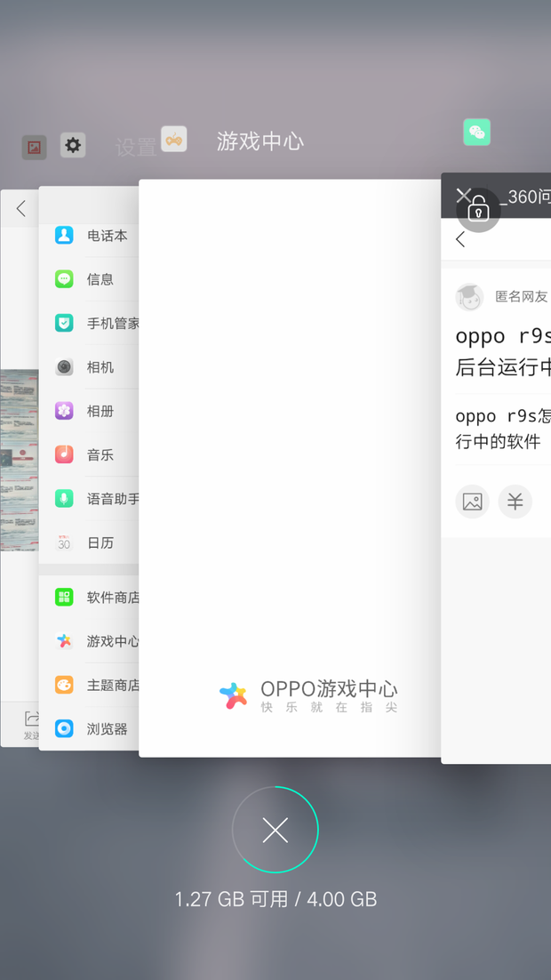
Task: Go back in the WeChat card page
Action: click(460, 238)
